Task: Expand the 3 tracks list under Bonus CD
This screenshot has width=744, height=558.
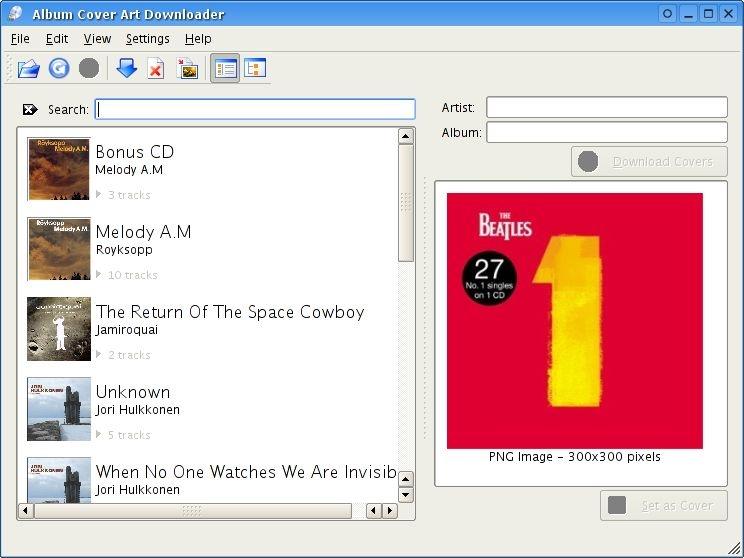Action: click(x=99, y=195)
